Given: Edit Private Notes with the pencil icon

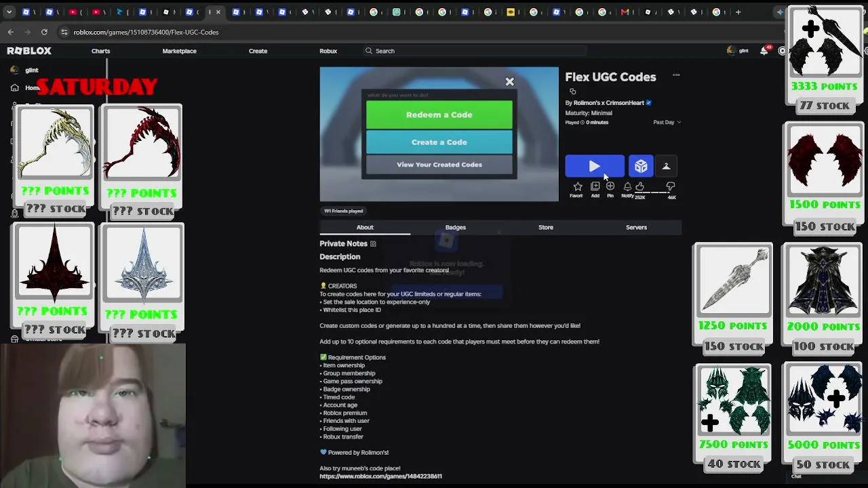Looking at the screenshot, I should [x=373, y=244].
